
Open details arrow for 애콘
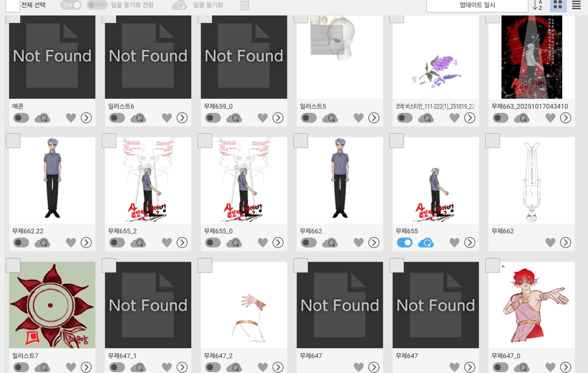(86, 118)
